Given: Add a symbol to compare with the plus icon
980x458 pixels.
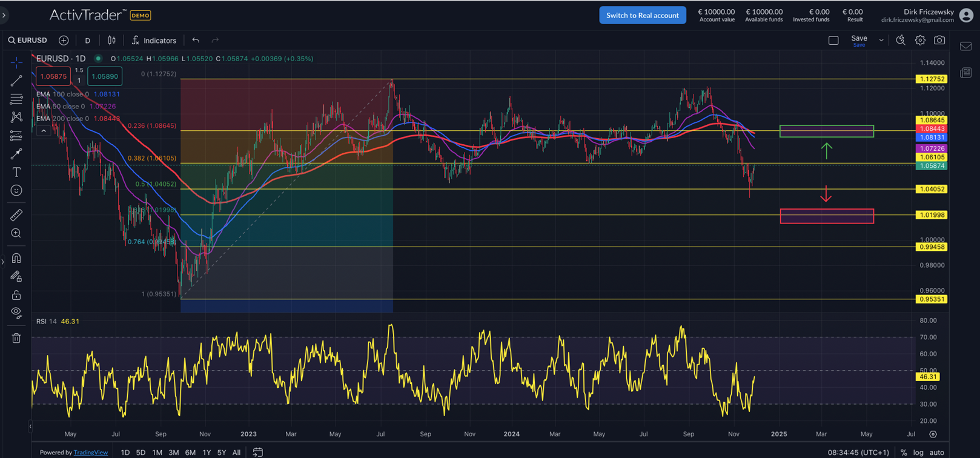Looking at the screenshot, I should 64,40.
